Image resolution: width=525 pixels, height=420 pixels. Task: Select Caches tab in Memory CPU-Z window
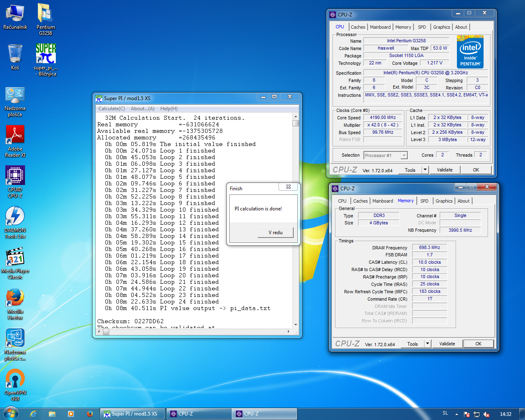coord(361,201)
